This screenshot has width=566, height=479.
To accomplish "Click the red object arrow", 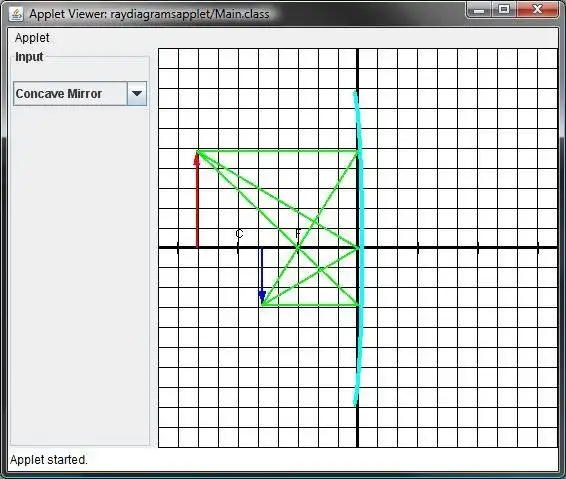I will point(197,200).
